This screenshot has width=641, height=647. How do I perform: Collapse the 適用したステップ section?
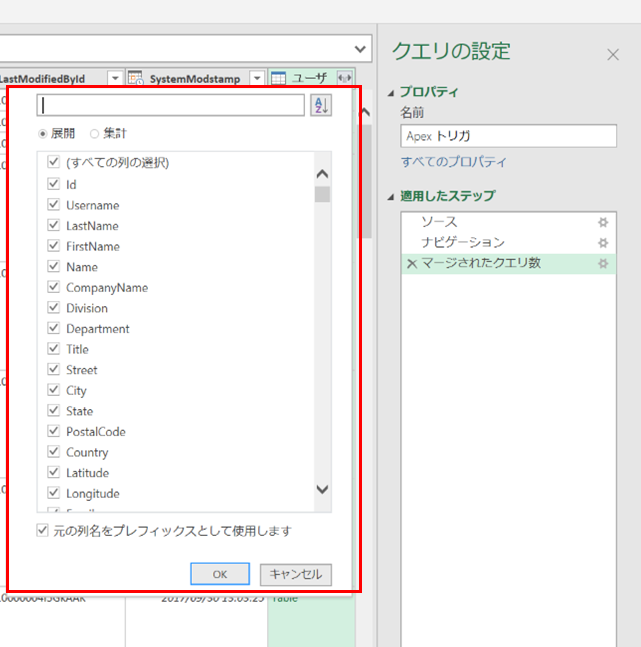click(391, 198)
